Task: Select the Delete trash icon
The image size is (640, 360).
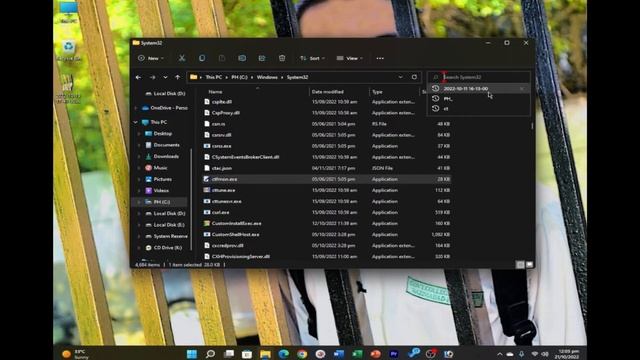Action: pos(282,58)
